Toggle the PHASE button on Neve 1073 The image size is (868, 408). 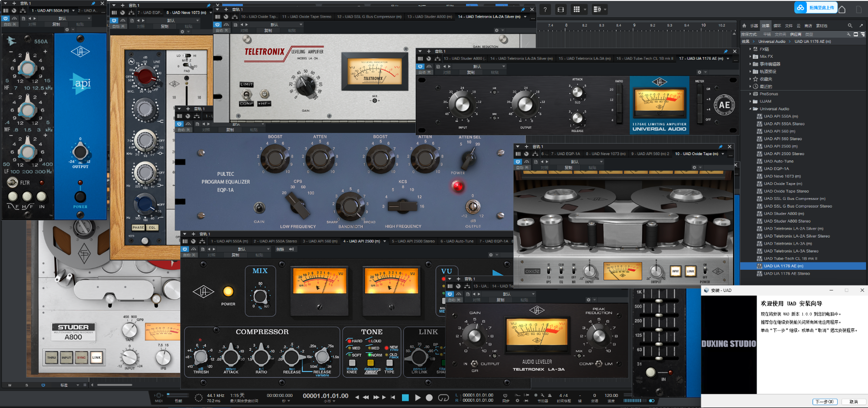pos(138,227)
